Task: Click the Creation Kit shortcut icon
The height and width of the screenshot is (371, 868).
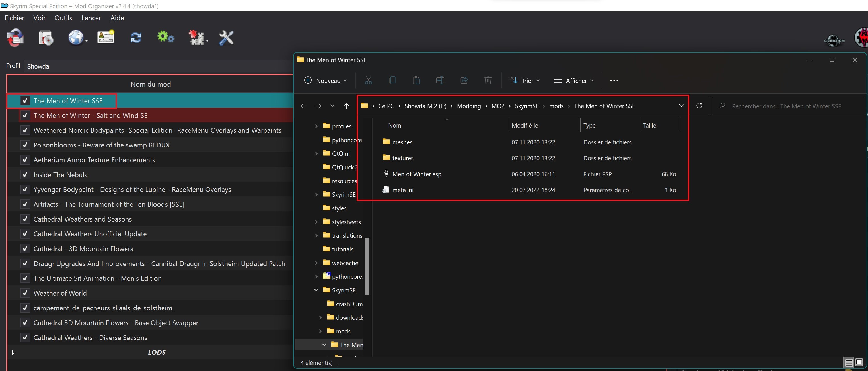Action: pos(834,41)
